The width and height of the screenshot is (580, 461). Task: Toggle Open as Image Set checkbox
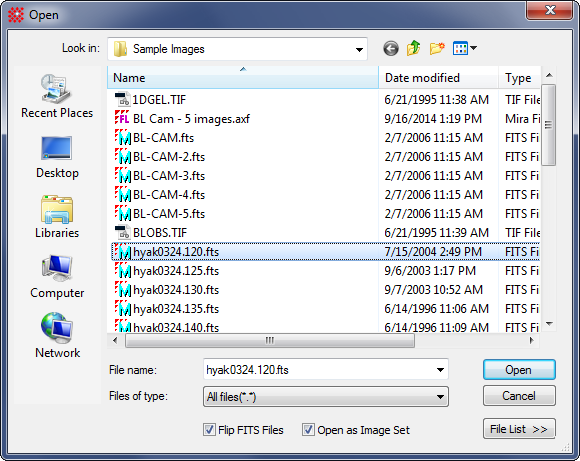click(x=308, y=430)
